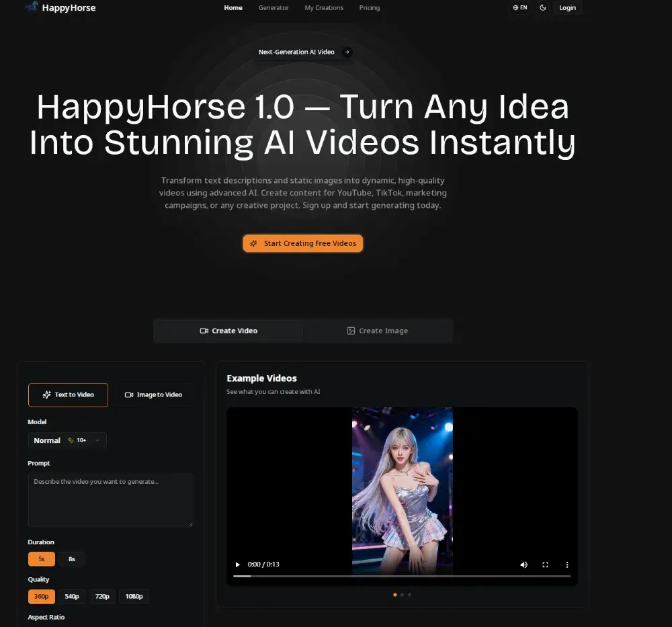Open the Home nav item
The image size is (672, 627).
click(233, 7)
